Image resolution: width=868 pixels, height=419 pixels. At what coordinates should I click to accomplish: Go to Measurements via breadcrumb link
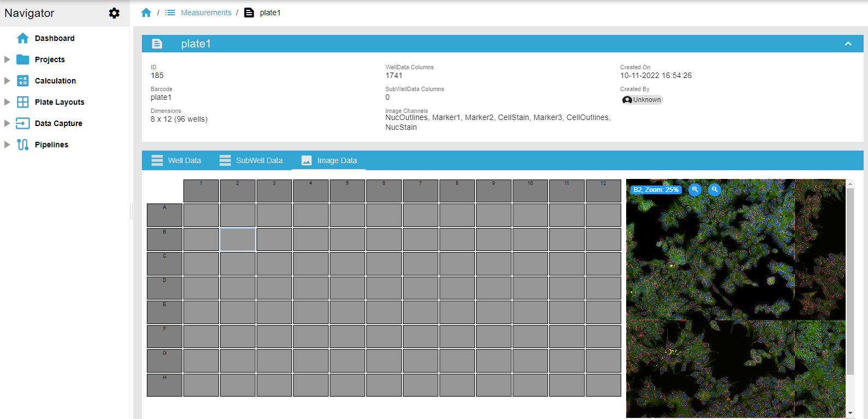point(206,13)
